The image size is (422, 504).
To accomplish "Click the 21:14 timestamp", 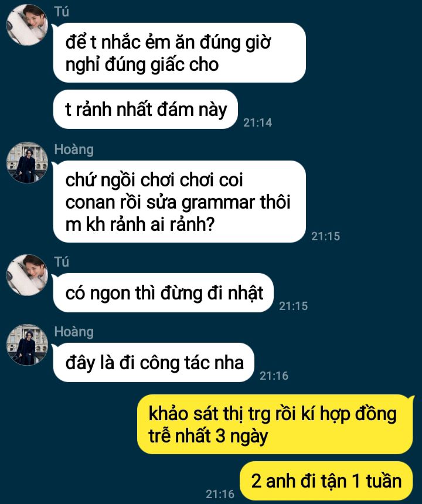I will pyautogui.click(x=257, y=122).
